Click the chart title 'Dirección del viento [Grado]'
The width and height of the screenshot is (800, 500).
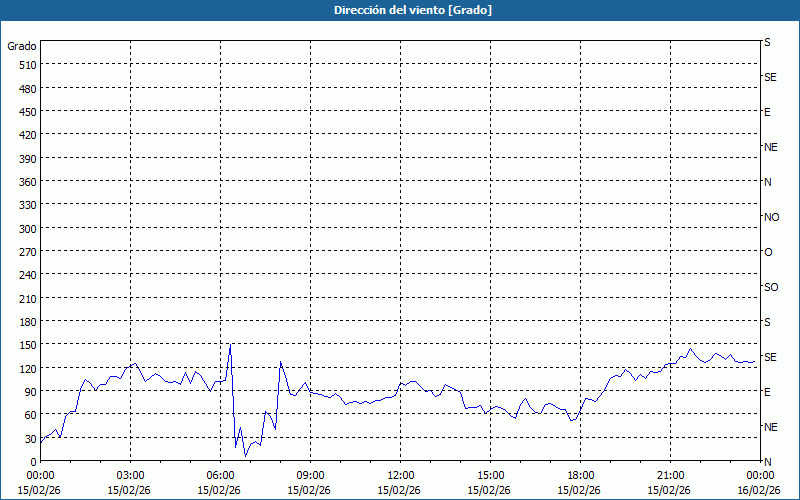pyautogui.click(x=399, y=10)
